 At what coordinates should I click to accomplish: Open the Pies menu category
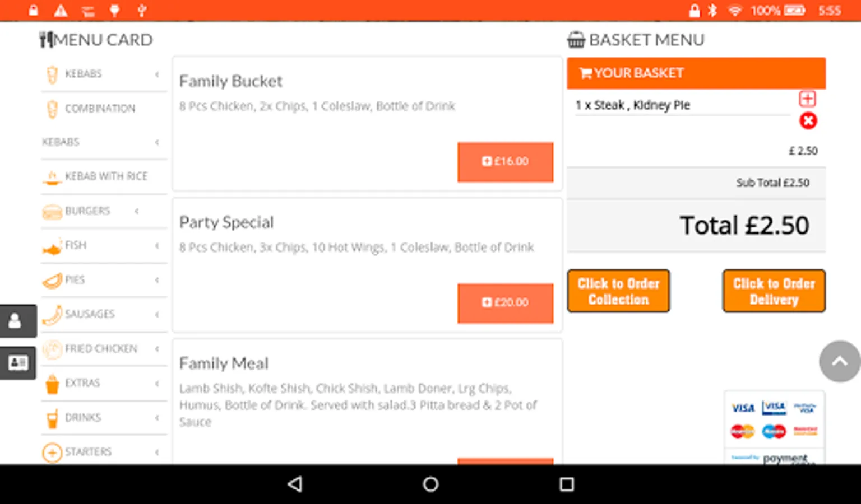click(75, 280)
